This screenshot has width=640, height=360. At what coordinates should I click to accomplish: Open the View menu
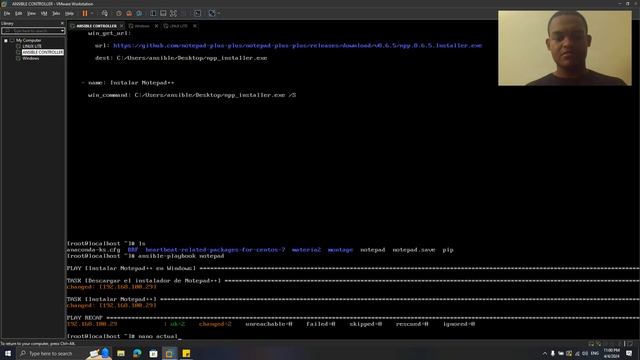point(31,13)
